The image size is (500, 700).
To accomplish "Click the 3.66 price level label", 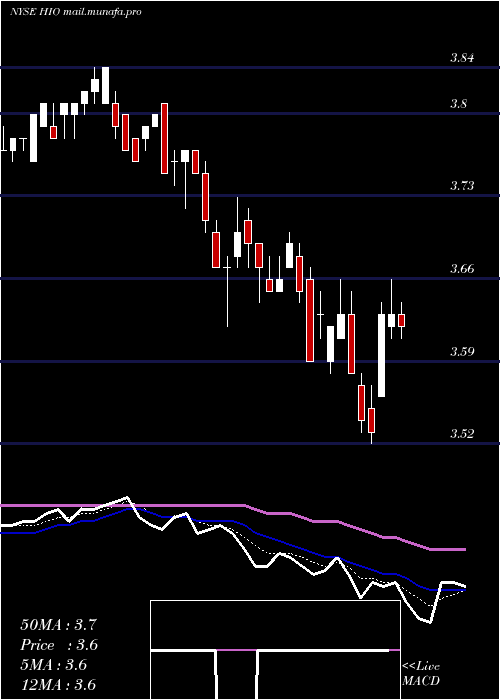I will [462, 269].
